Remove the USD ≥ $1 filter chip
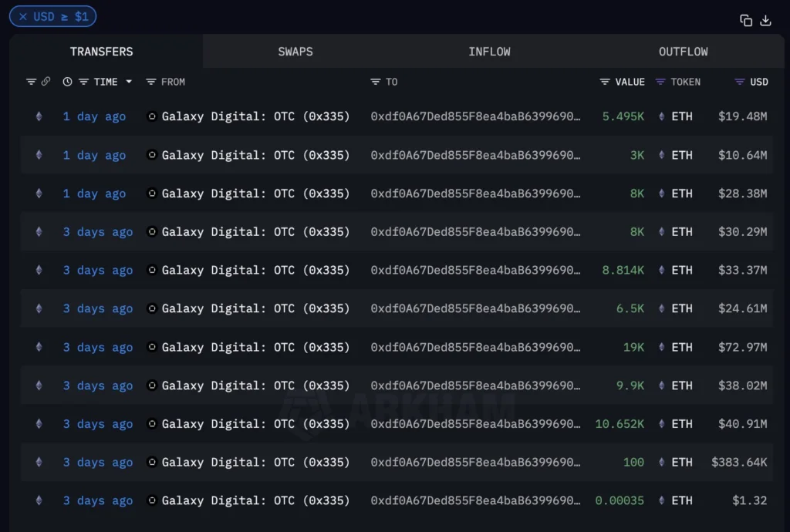The height and width of the screenshot is (532, 790). 22,17
